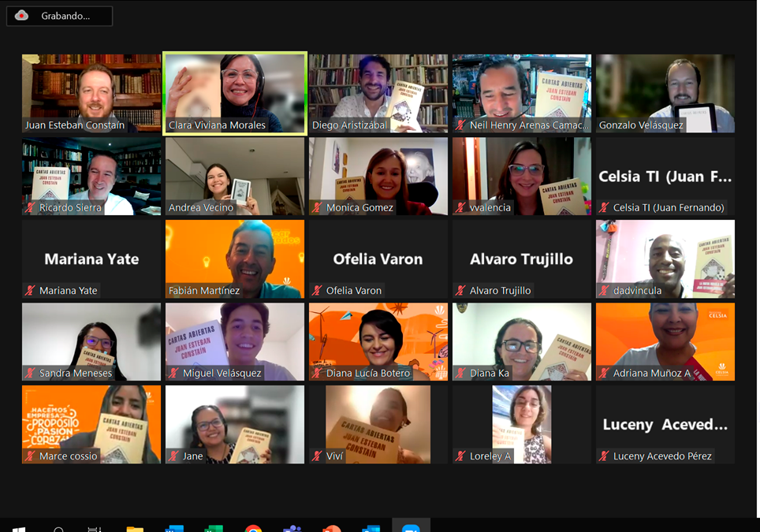Click the muted mic icon beside Monica Gomez
The width and height of the screenshot is (760, 532).
click(317, 208)
